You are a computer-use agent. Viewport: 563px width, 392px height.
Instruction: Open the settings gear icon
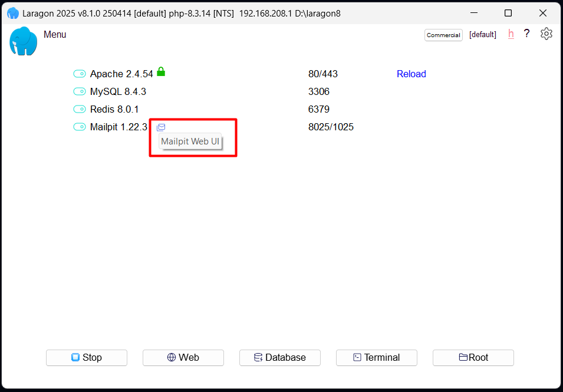[x=546, y=34]
